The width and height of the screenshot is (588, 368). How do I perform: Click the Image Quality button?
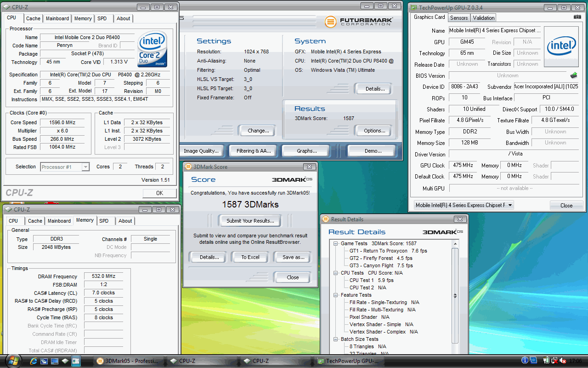(x=201, y=151)
